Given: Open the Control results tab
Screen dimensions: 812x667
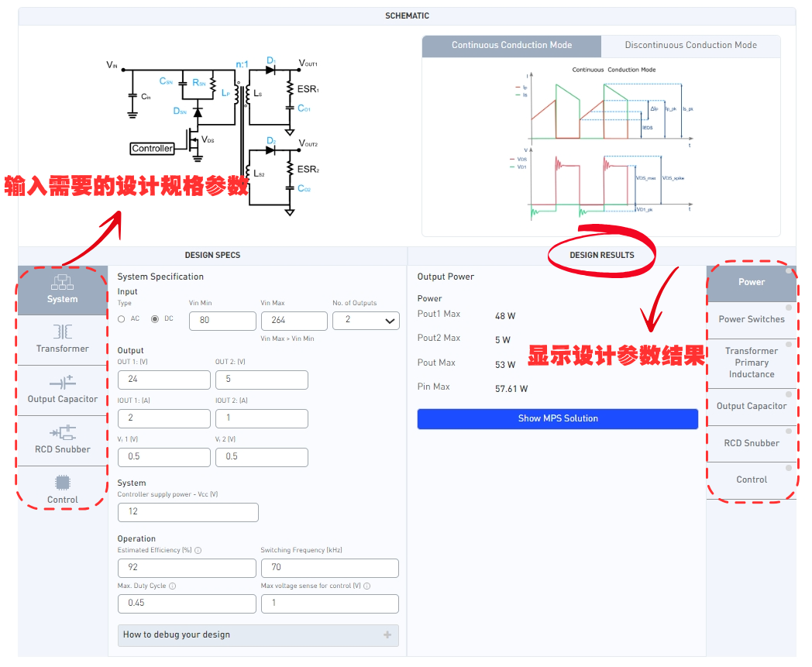Looking at the screenshot, I should (752, 480).
